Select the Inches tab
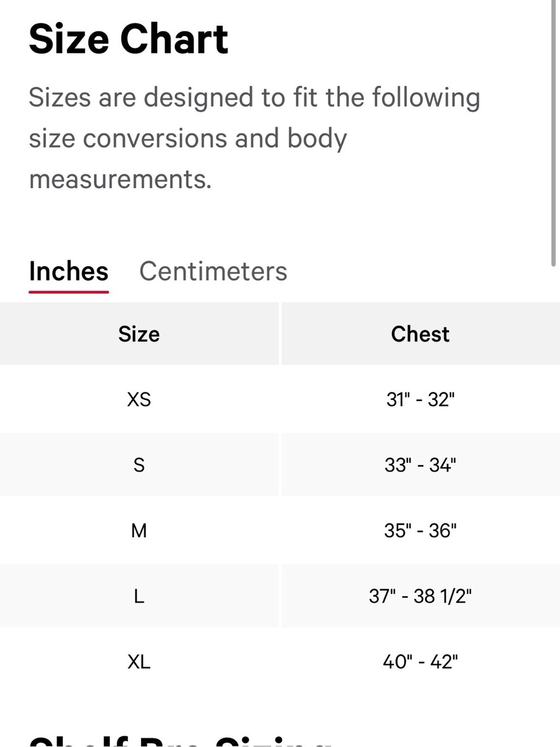Screen dimensions: 560x747 click(x=68, y=271)
